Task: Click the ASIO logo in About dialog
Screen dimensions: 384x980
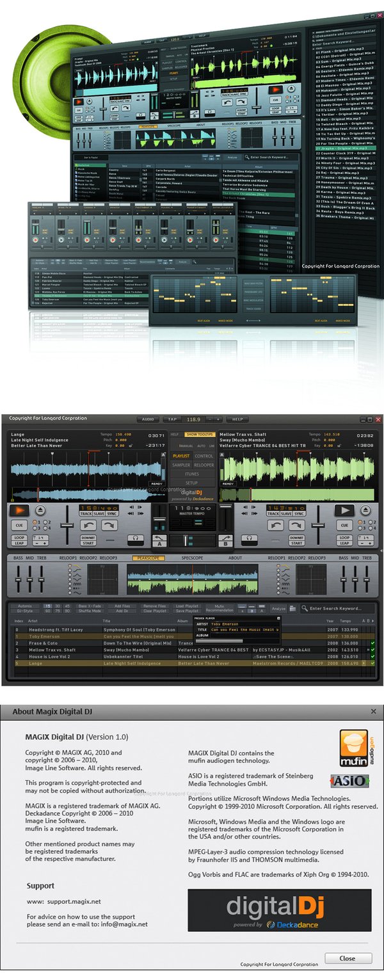Action: click(x=349, y=781)
